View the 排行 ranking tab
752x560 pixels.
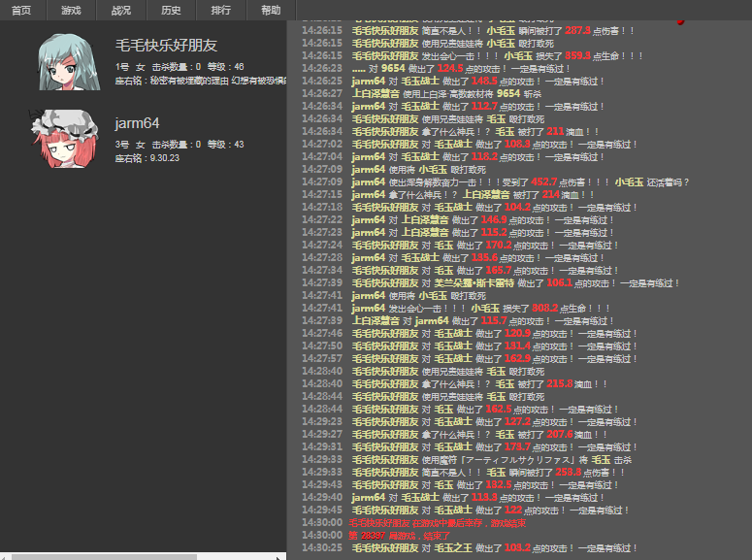coord(220,10)
